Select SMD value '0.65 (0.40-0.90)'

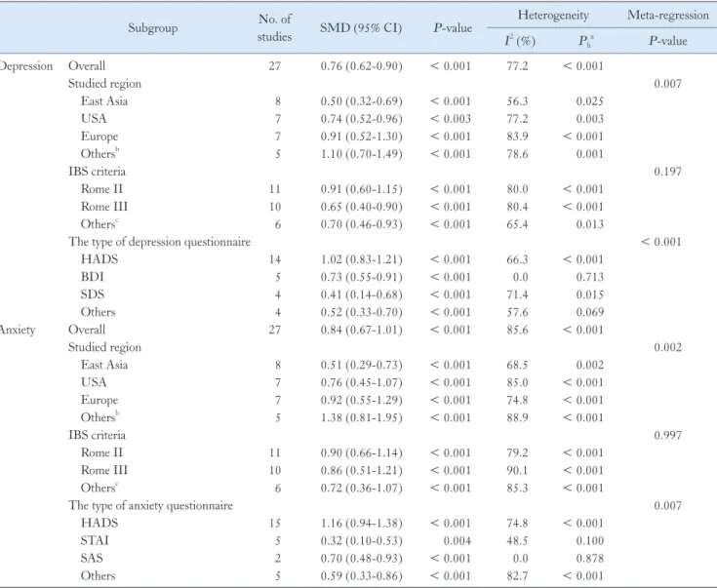pos(361,207)
